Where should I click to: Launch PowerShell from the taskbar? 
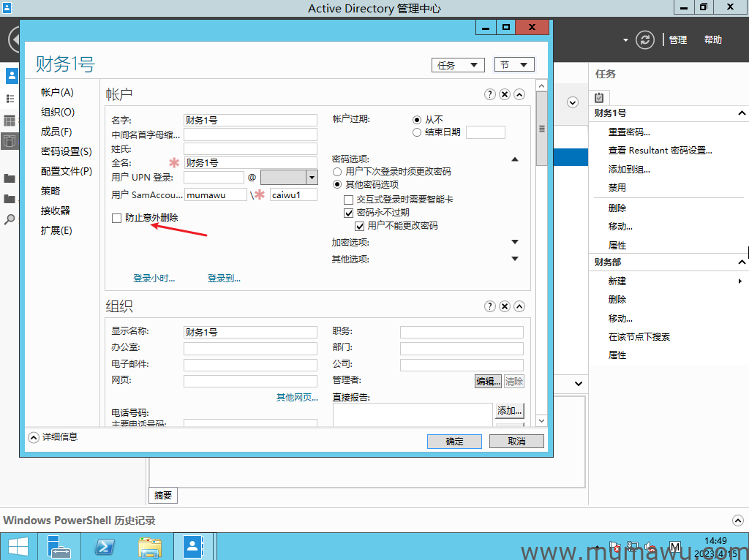[x=104, y=547]
